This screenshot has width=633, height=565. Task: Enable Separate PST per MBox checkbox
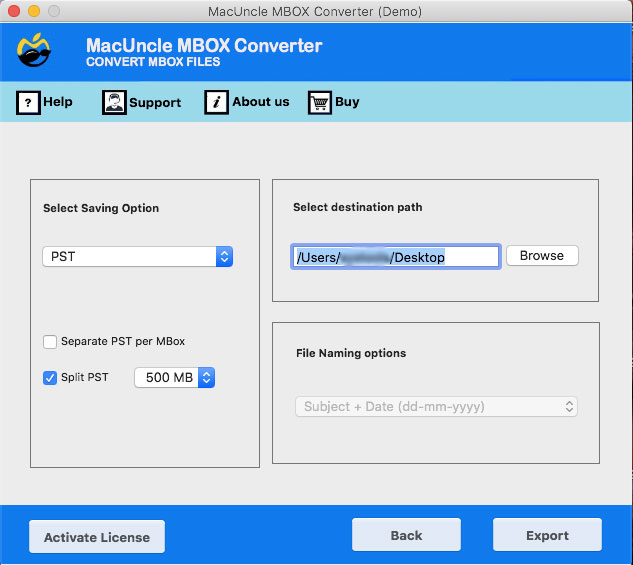click(50, 342)
